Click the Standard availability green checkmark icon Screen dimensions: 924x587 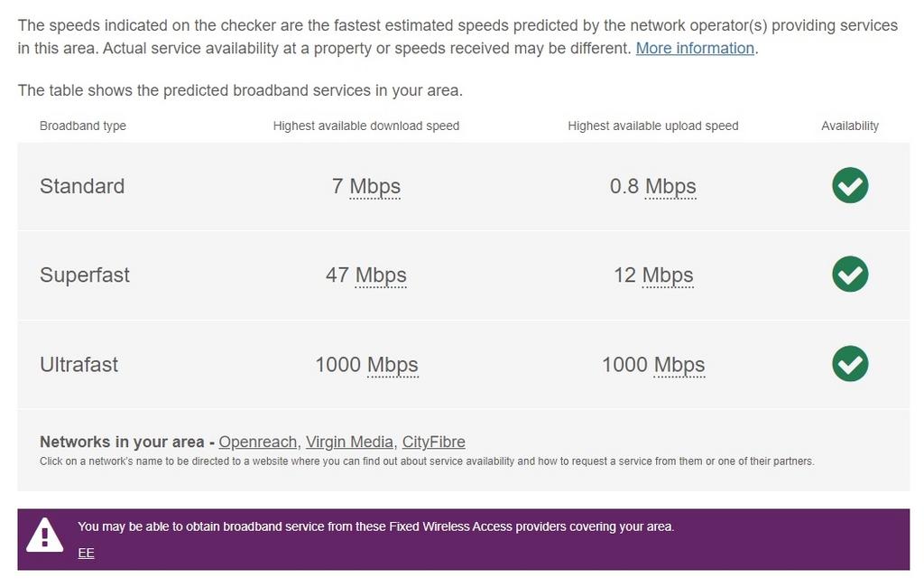coord(850,185)
